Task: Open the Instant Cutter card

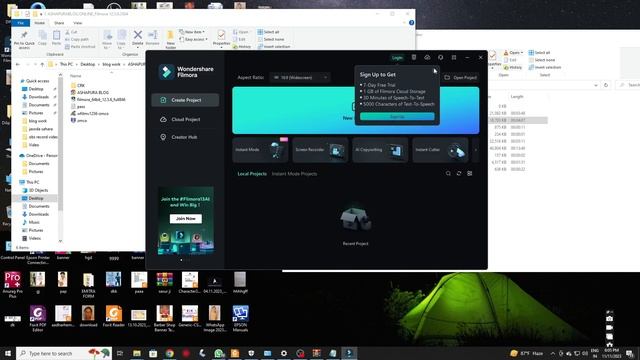Action: (x=440, y=150)
